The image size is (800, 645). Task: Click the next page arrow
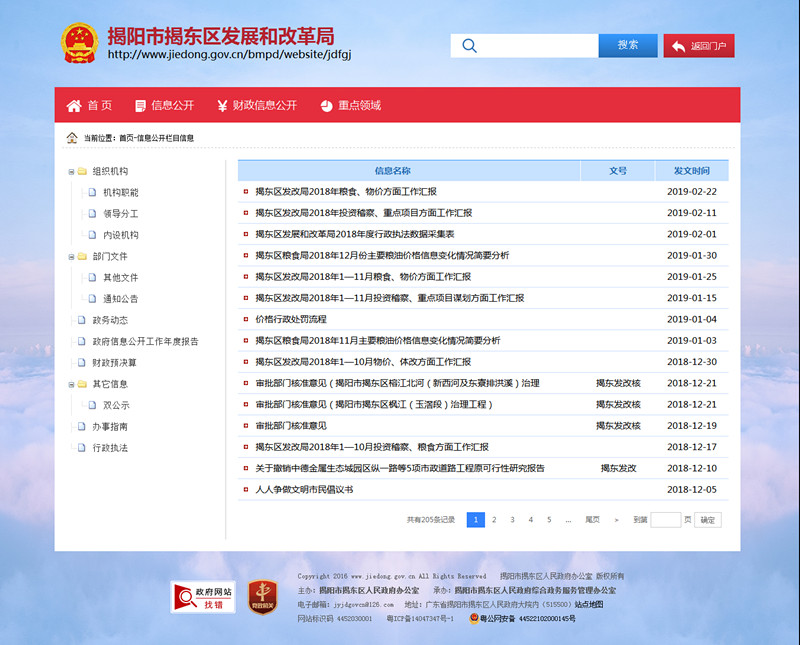pos(616,520)
